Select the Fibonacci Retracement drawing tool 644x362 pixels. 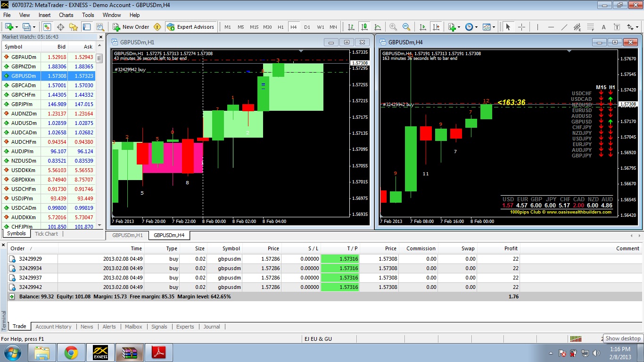(590, 27)
